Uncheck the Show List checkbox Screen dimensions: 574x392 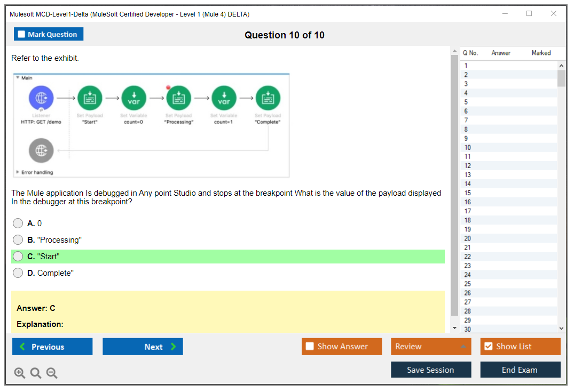[488, 347]
